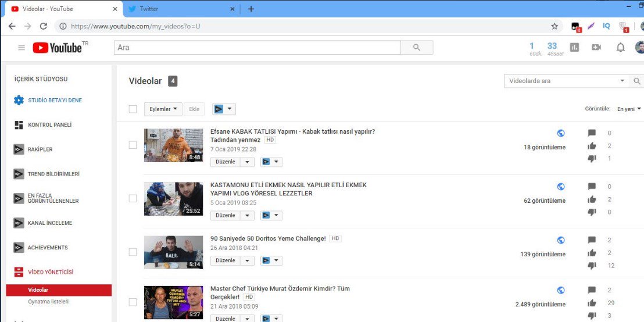Click the dislikes icon for Doritos Challenge video
The height and width of the screenshot is (322, 644).
pyautogui.click(x=592, y=265)
